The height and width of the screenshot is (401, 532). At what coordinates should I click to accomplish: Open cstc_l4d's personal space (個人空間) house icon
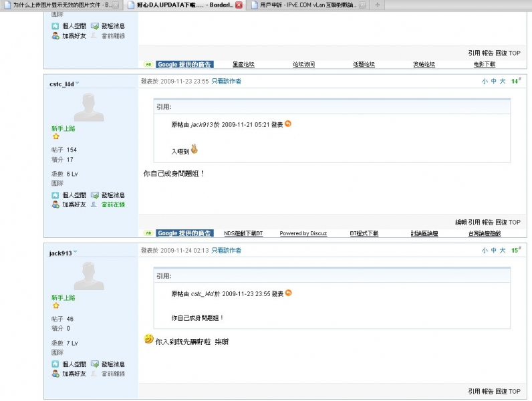click(55, 195)
